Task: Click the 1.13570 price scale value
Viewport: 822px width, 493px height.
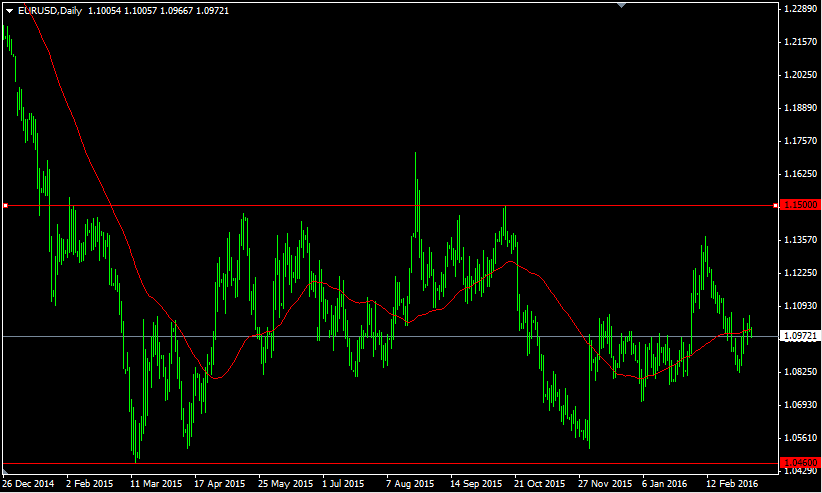Action: 801,240
